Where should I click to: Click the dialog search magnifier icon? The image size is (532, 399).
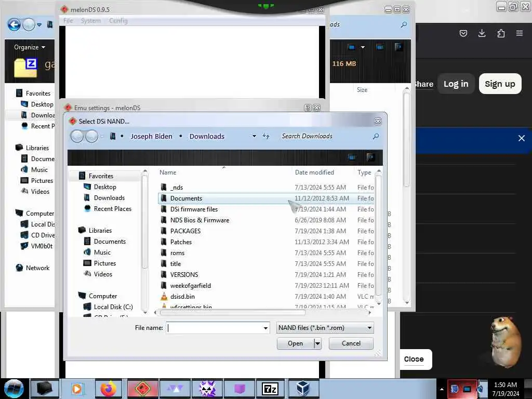click(376, 137)
